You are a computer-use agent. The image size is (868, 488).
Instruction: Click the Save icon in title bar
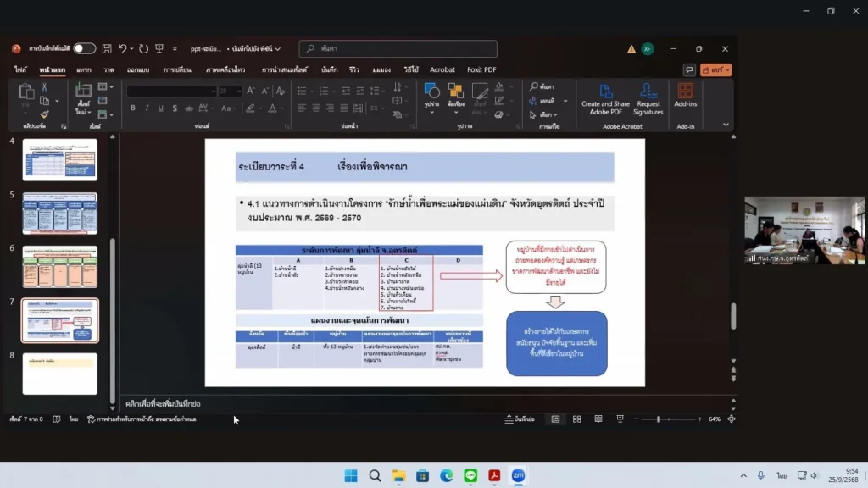[x=107, y=49]
